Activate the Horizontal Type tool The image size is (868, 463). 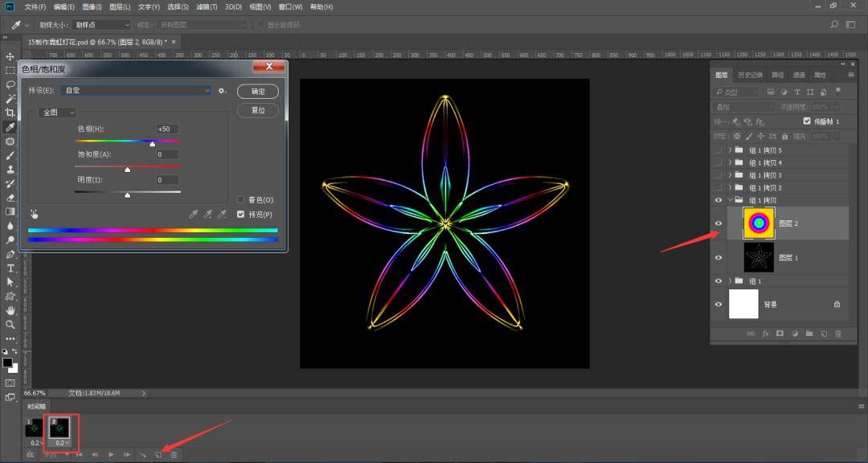click(x=10, y=268)
